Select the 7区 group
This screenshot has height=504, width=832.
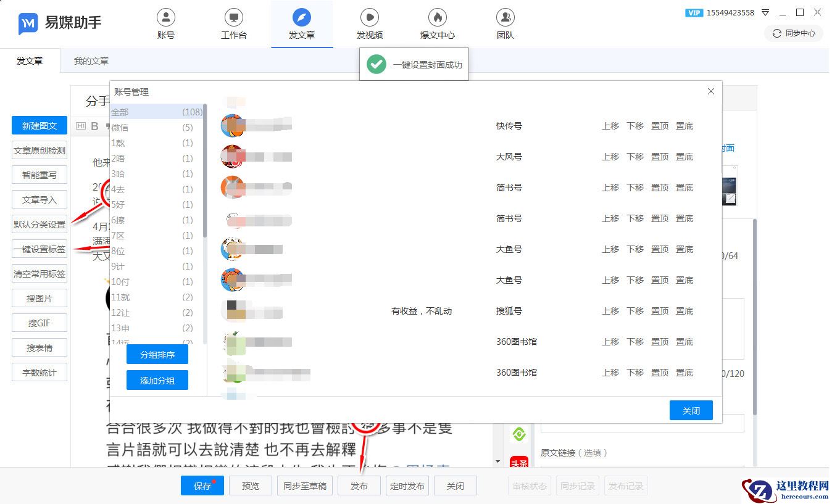[157, 236]
